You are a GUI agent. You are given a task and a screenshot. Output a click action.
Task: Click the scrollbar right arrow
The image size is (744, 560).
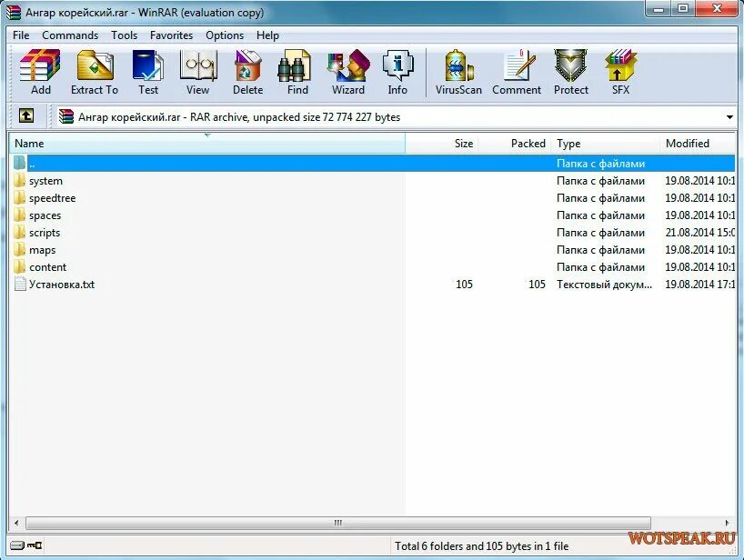728,523
